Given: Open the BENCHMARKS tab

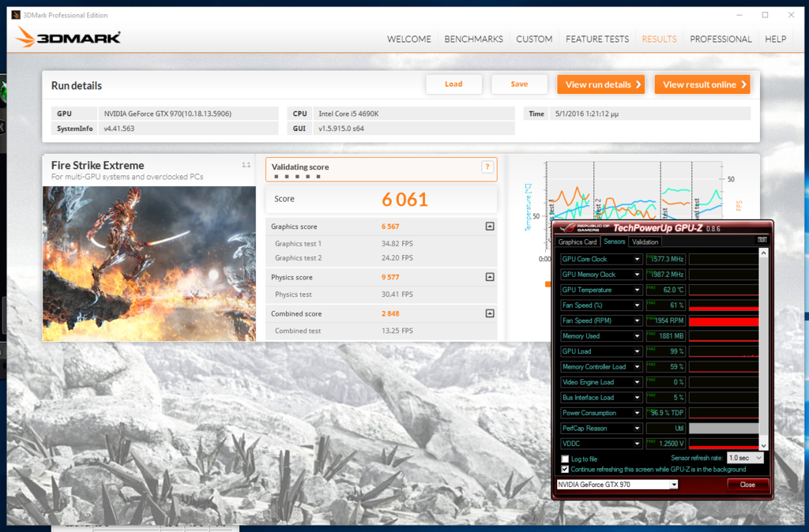Looking at the screenshot, I should [473, 39].
